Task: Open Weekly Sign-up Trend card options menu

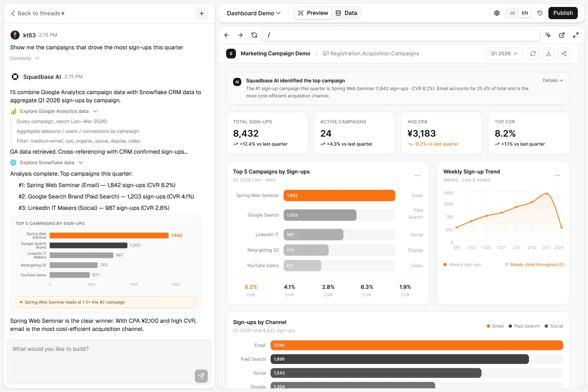Action: click(557, 176)
